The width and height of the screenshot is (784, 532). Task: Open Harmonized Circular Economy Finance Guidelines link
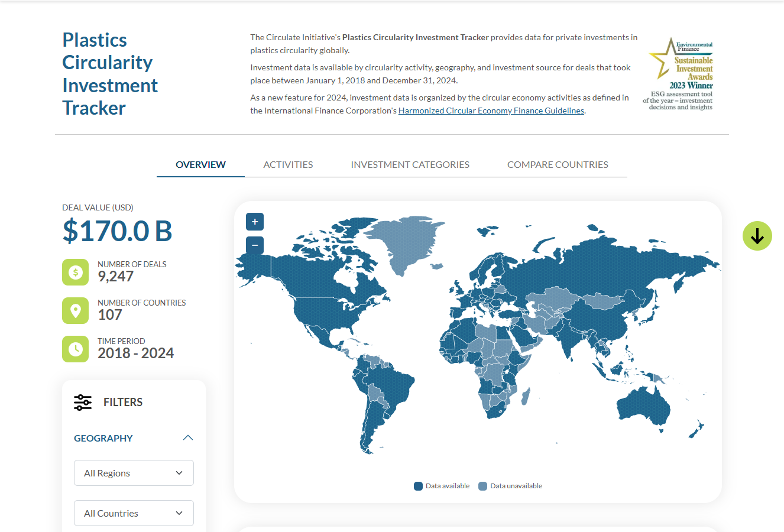(491, 111)
